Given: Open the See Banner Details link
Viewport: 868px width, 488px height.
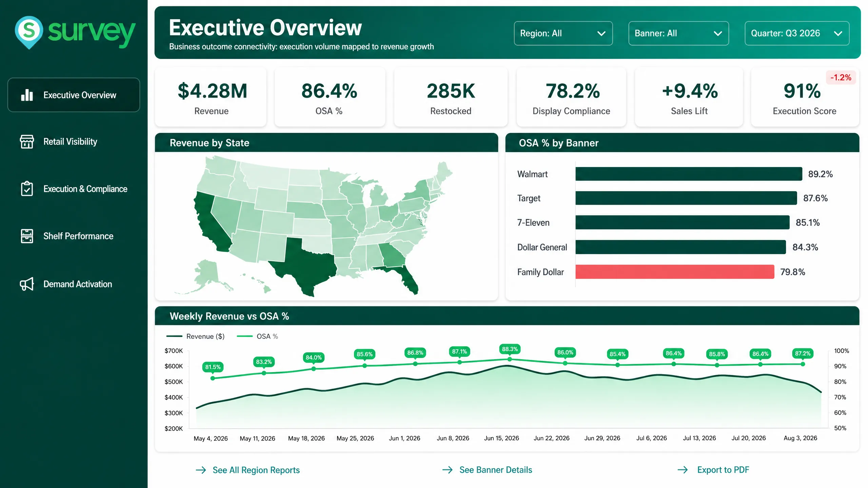Looking at the screenshot, I should coord(496,470).
